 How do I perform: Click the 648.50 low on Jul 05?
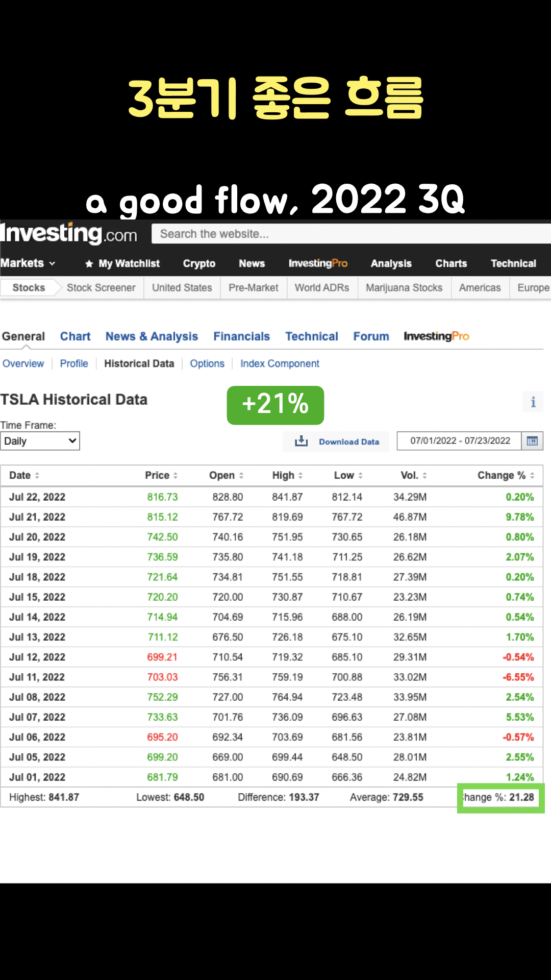(347, 757)
